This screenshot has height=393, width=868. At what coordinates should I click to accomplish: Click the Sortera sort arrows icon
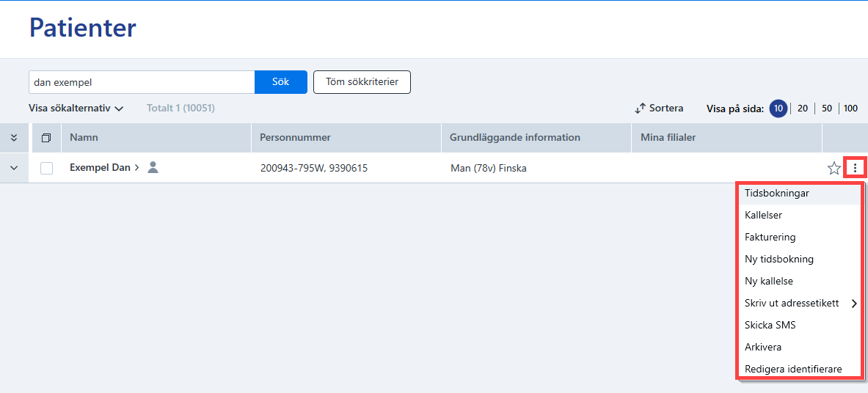[641, 109]
